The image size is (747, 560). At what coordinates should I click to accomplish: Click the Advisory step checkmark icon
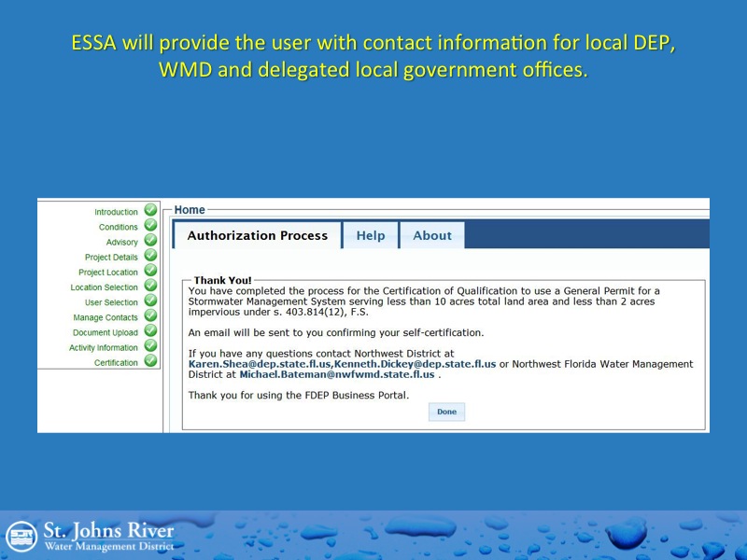[x=150, y=241]
